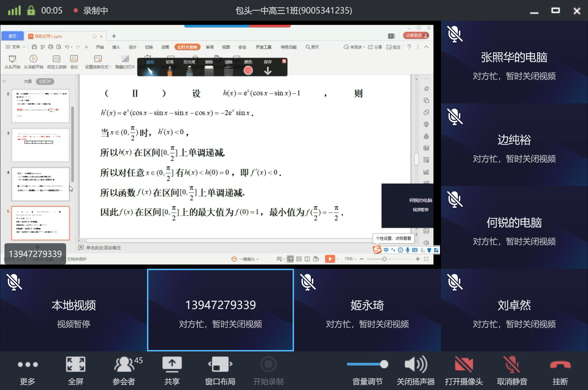Select the 荧光笔 highlighter tool
This screenshot has width=588, height=390.
189,68
